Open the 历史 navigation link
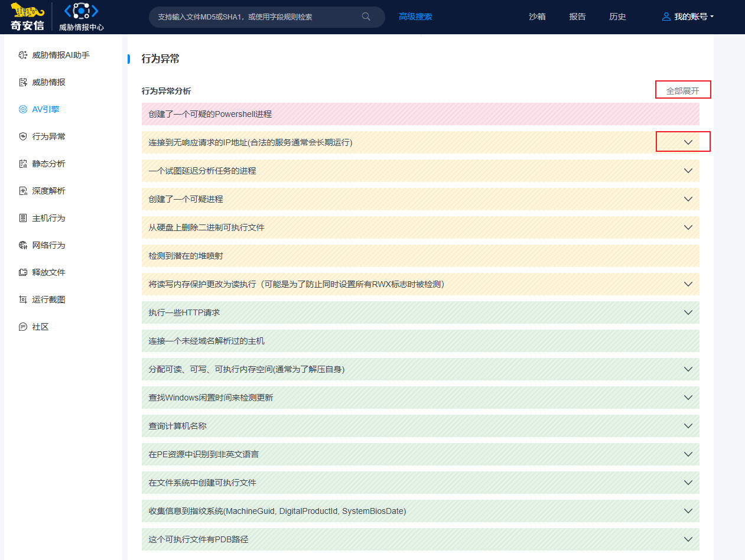Screen dimensions: 745x560 coord(617,17)
